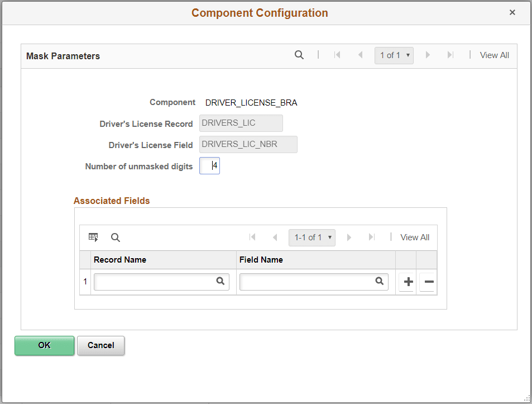Jump to first row using first-row arrow icon
Image resolution: width=532 pixels, height=404 pixels.
pos(337,55)
